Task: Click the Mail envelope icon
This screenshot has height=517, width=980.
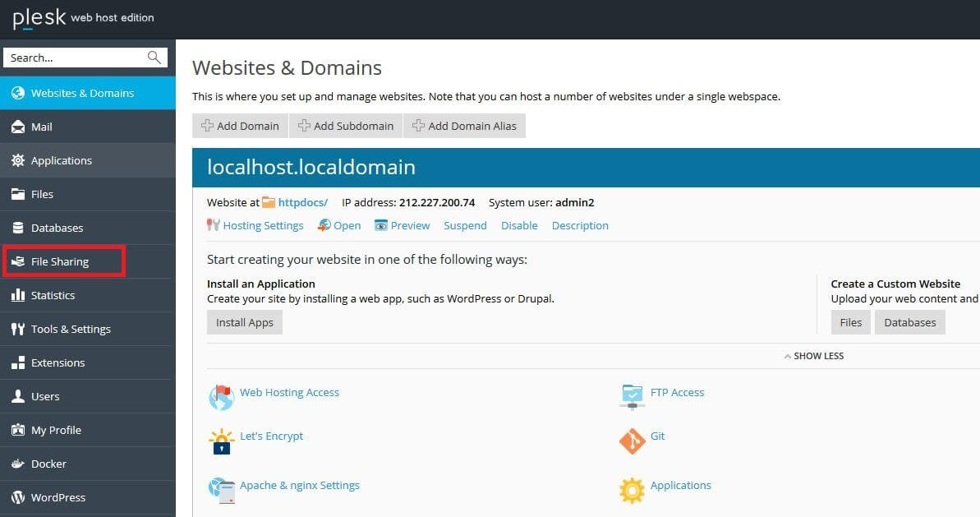Action: (18, 127)
